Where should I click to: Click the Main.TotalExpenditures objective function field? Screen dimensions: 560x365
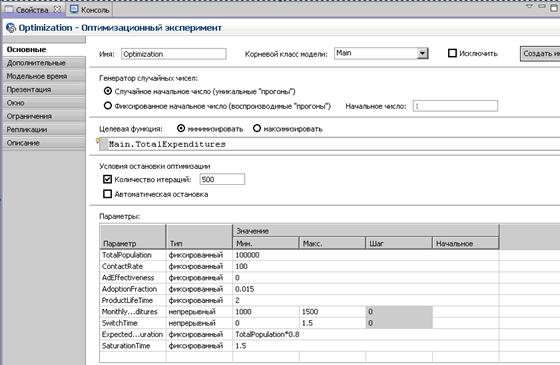click(329, 144)
